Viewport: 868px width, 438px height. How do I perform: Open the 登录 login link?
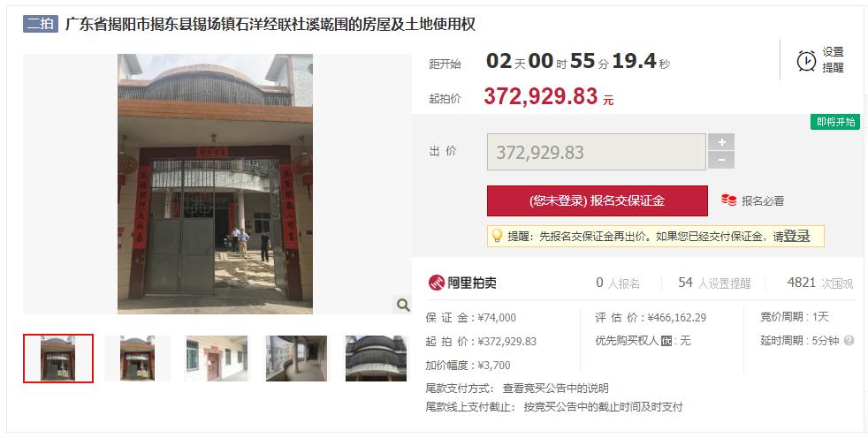coord(796,236)
